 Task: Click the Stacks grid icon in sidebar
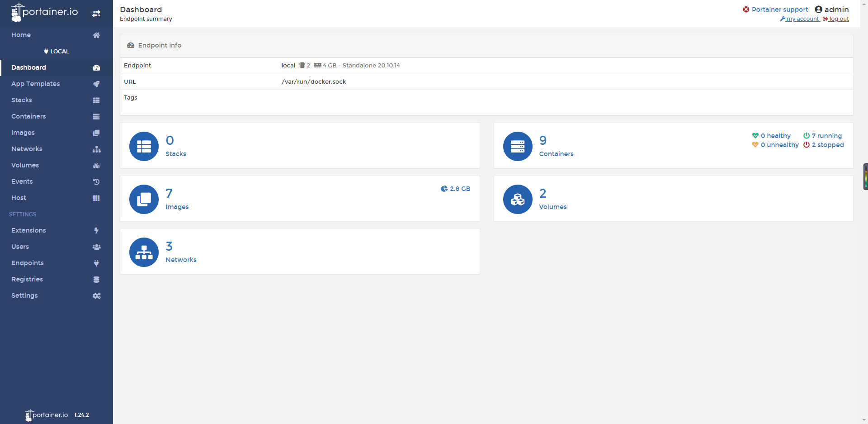96,100
